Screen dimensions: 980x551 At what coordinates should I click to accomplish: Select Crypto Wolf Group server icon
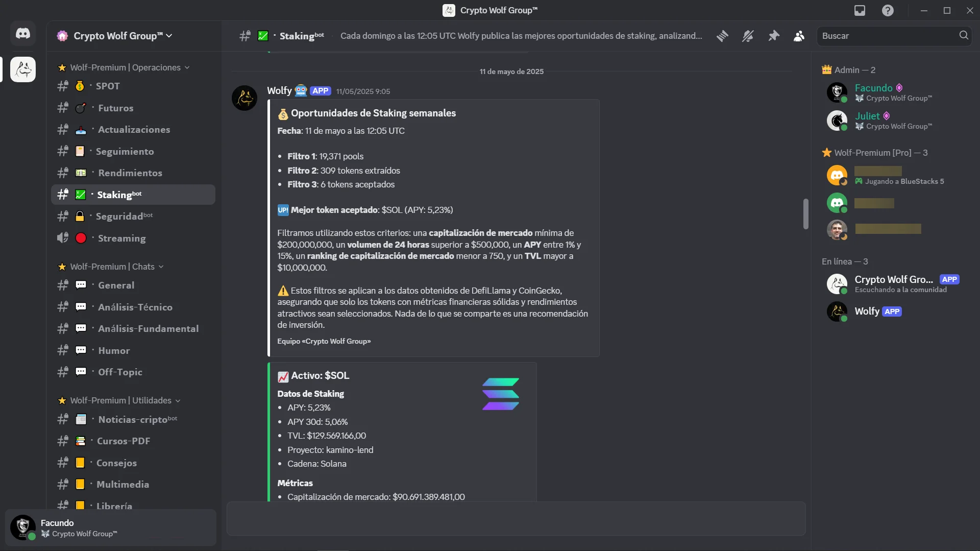coord(23,69)
